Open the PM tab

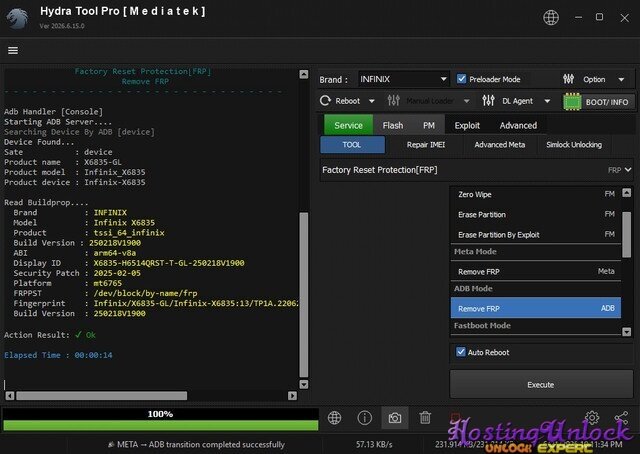(429, 125)
